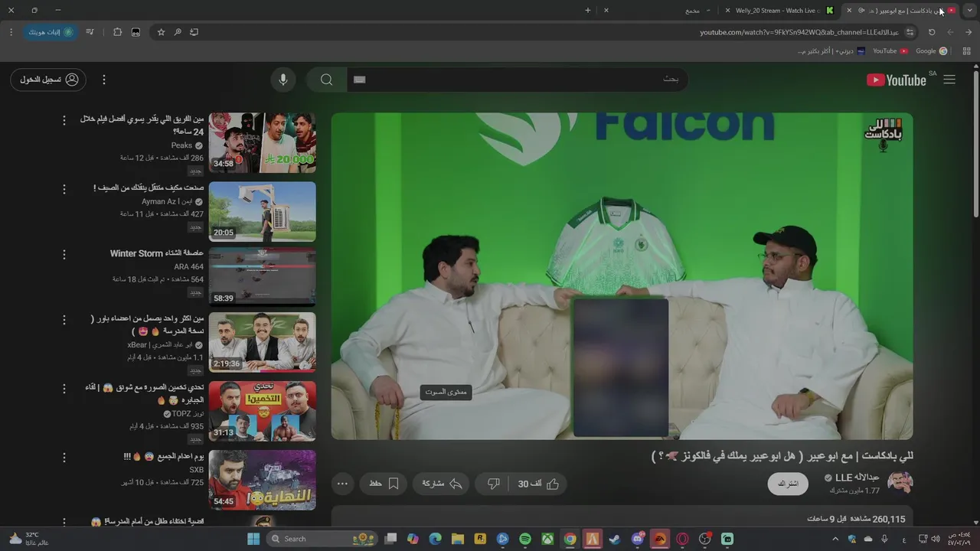Open the browser three-dot menu

[x=11, y=32]
